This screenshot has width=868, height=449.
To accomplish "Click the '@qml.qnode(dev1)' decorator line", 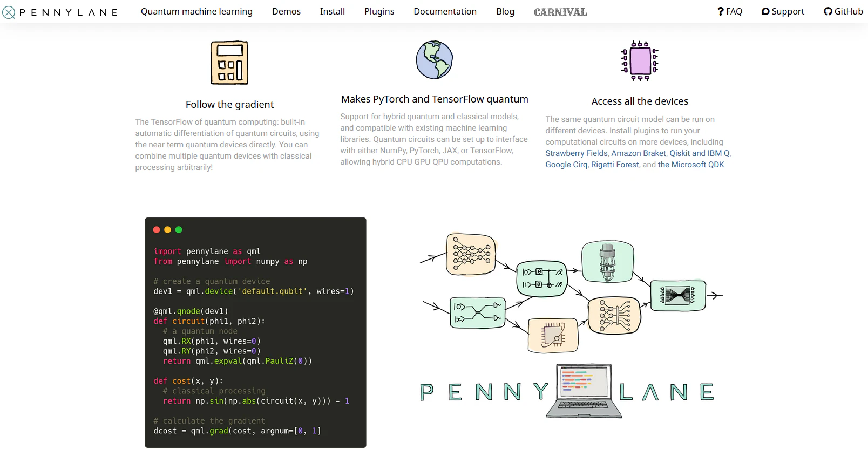I will click(x=191, y=311).
